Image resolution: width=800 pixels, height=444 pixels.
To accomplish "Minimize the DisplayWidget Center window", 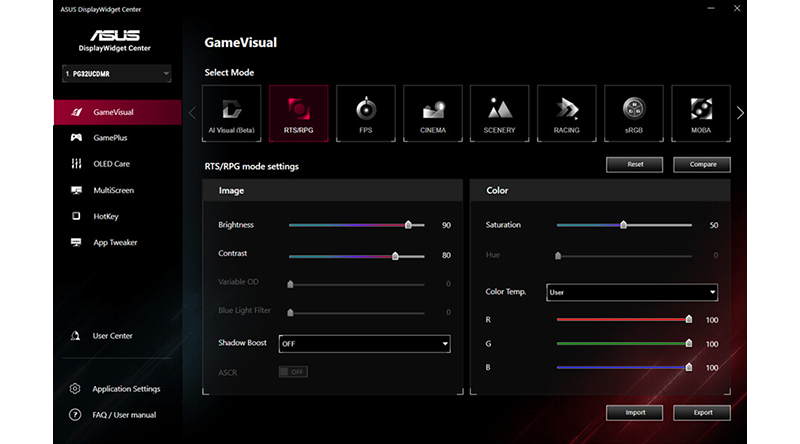I will pos(711,9).
